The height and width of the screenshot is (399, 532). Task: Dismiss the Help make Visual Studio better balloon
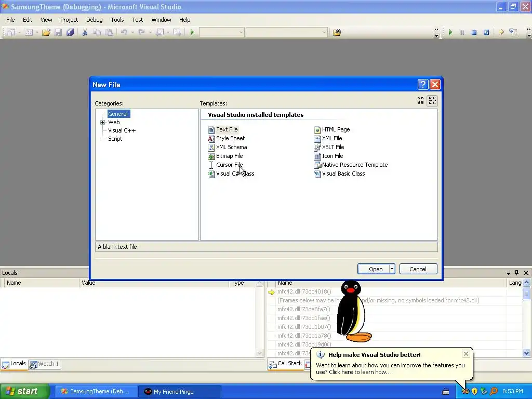(466, 354)
